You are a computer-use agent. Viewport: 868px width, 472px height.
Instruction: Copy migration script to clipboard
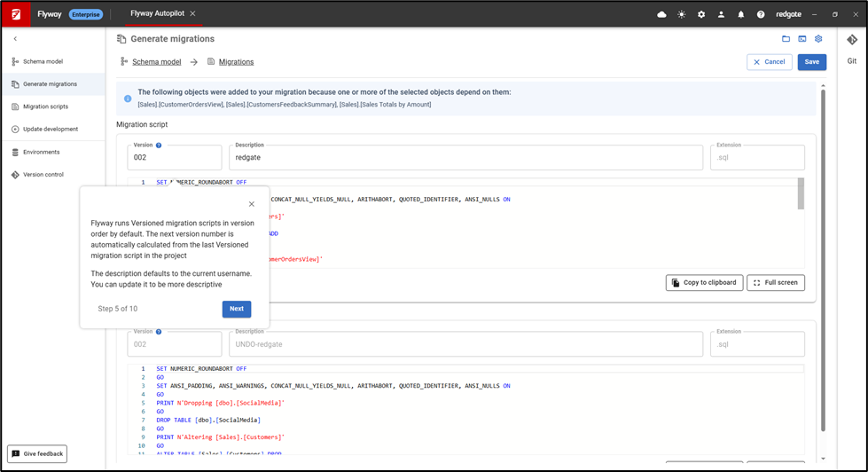[704, 282]
